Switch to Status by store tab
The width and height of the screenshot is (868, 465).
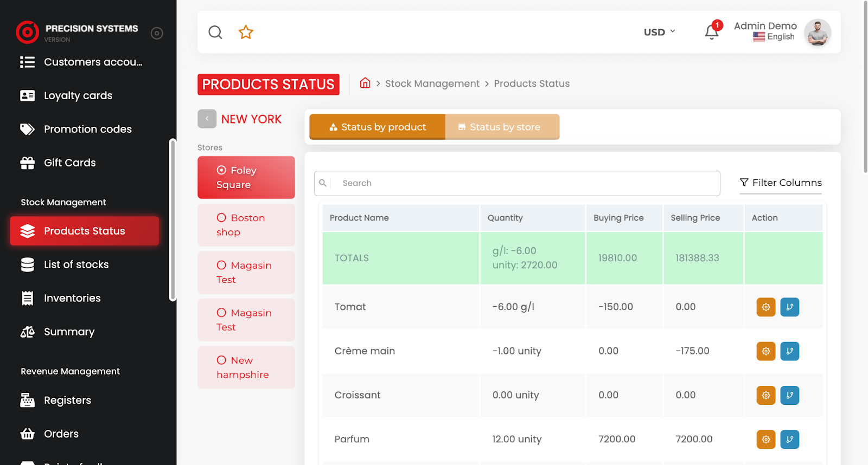pos(502,127)
